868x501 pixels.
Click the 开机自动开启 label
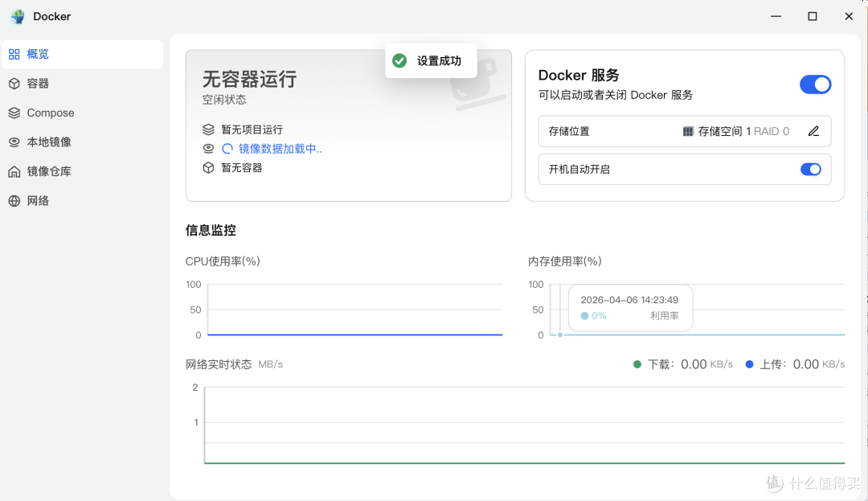click(579, 170)
